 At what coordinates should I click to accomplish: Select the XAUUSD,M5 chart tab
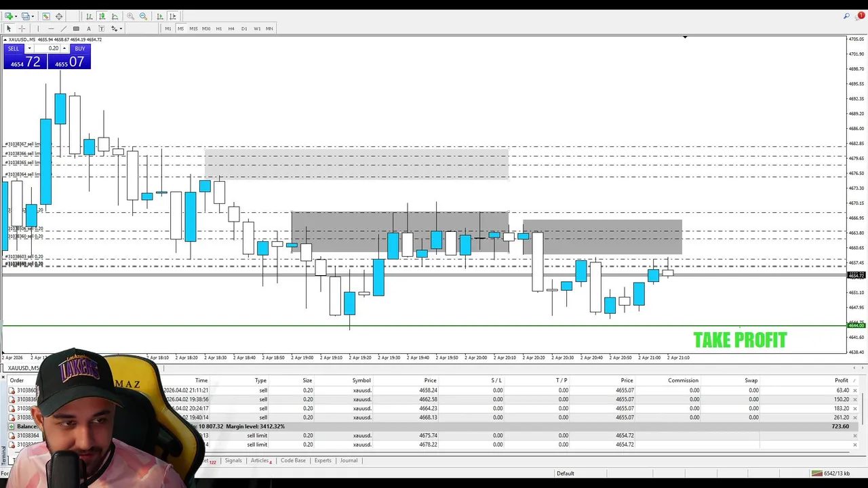tap(23, 368)
